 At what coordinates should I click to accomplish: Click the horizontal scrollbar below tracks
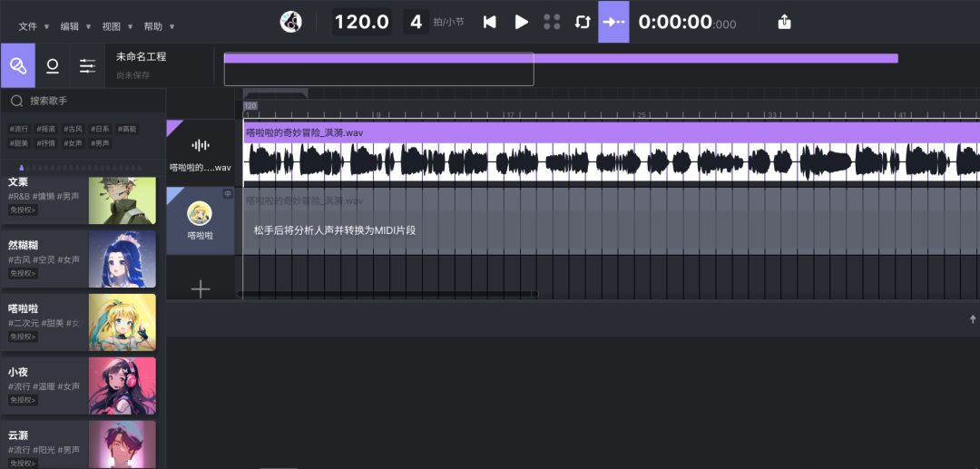[x=387, y=294]
